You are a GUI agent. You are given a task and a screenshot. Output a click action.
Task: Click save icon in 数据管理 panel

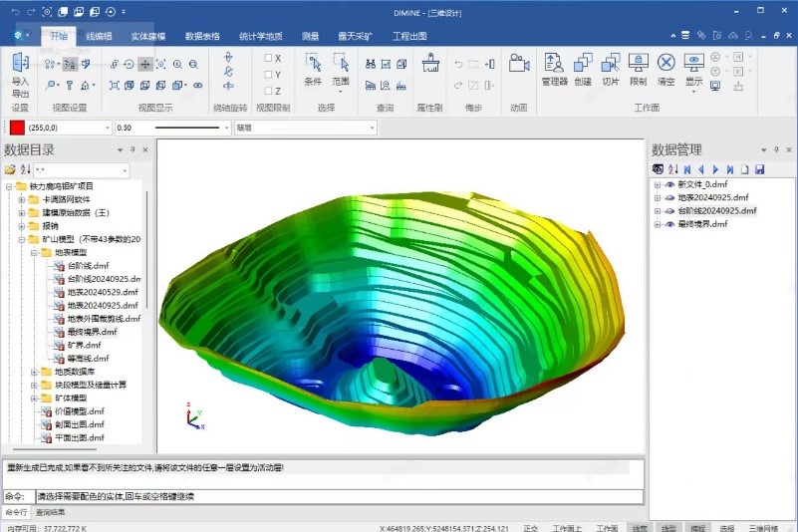759,170
